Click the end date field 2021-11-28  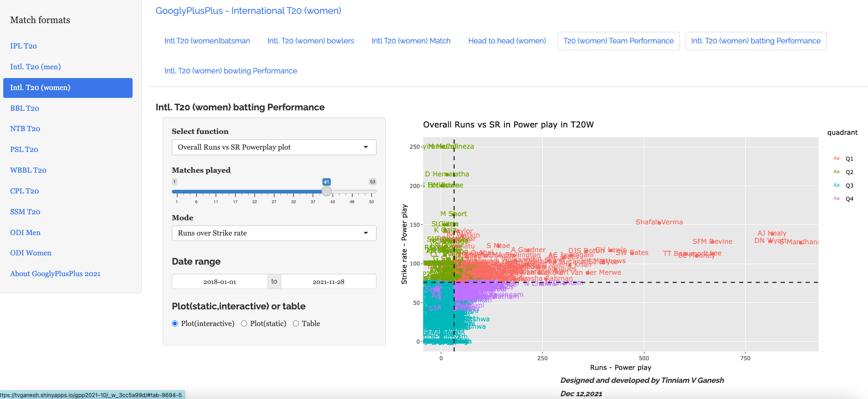point(328,282)
